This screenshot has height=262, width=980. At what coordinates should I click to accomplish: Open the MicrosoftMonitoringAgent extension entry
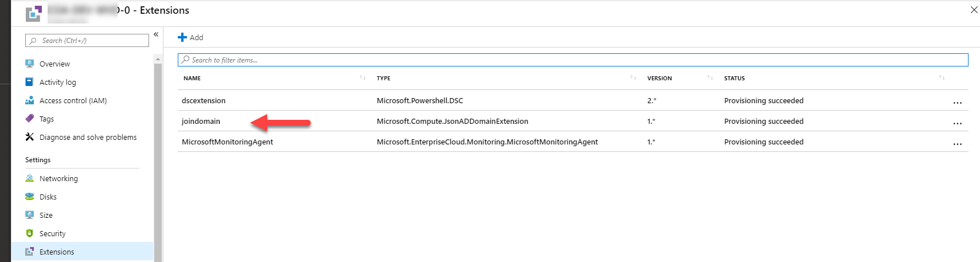pyautogui.click(x=227, y=142)
